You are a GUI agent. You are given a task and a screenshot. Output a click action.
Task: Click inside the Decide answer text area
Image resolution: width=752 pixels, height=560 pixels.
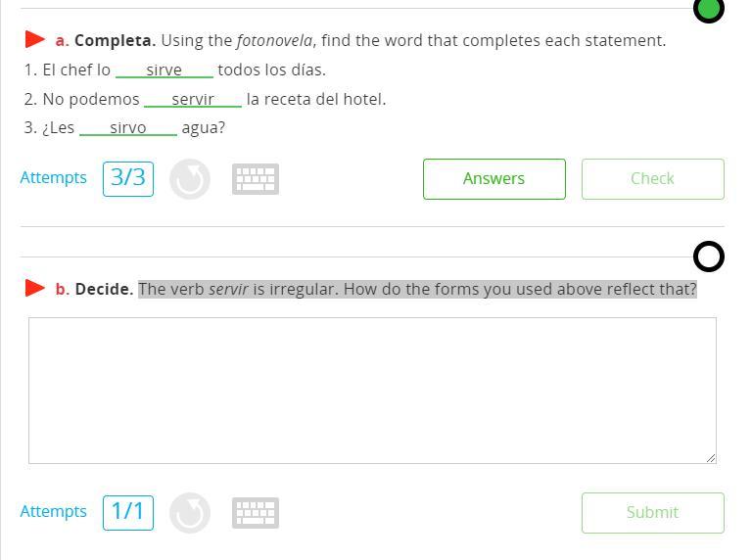point(372,391)
